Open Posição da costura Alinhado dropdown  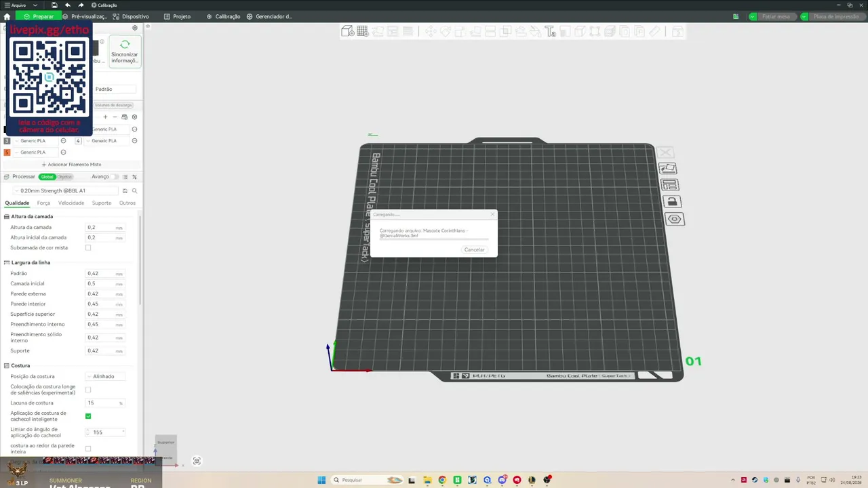pos(106,376)
